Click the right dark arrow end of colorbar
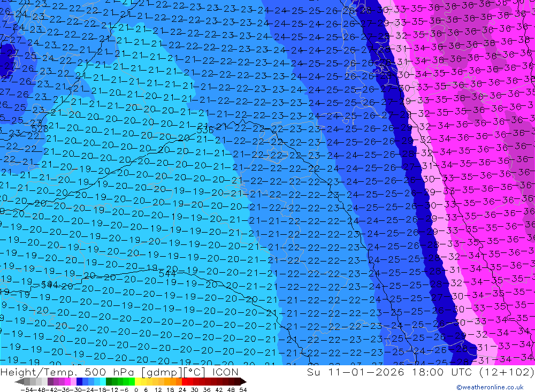The height and width of the screenshot is (392, 535). click(x=243, y=382)
